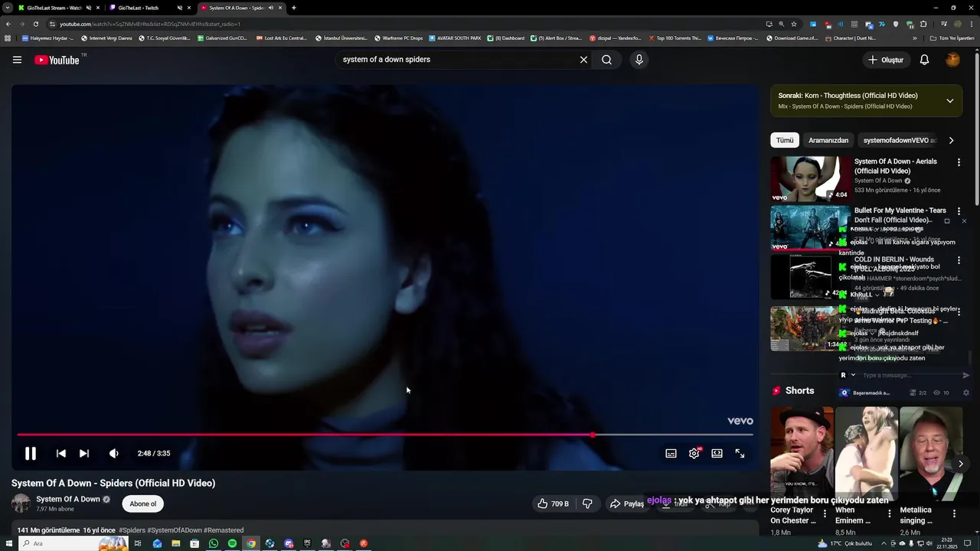
Task: Open the Windows Start menu
Action: (8, 543)
